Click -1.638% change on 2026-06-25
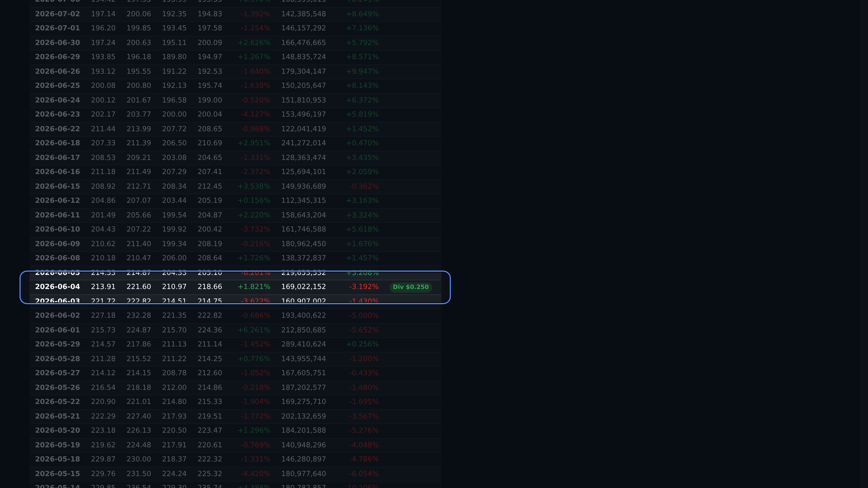This screenshot has width=868, height=488. (x=256, y=86)
